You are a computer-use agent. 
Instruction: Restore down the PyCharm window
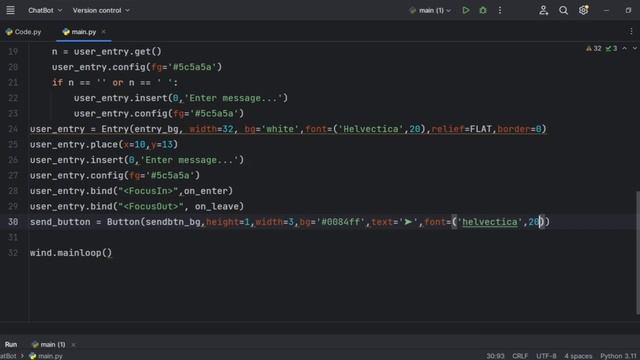point(628,10)
